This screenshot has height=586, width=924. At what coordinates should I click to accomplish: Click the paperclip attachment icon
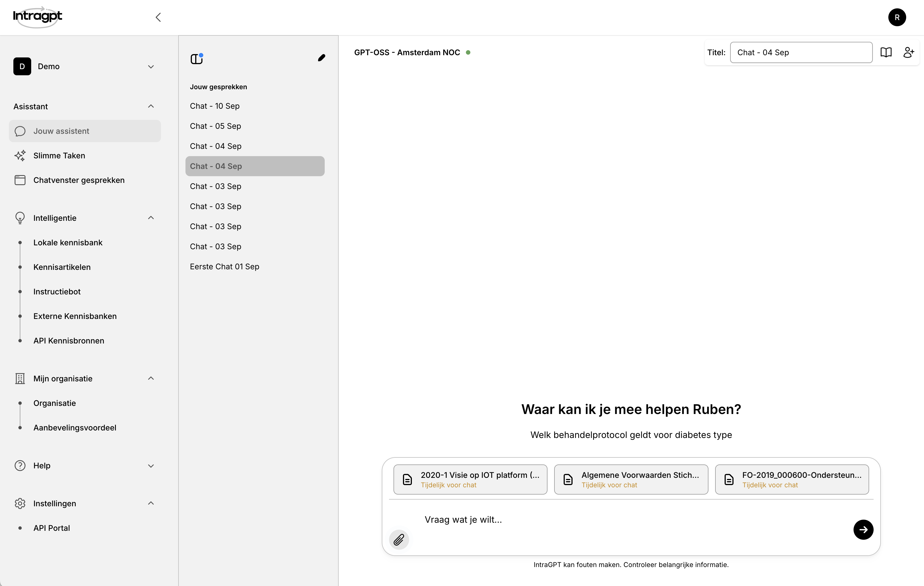pyautogui.click(x=399, y=539)
